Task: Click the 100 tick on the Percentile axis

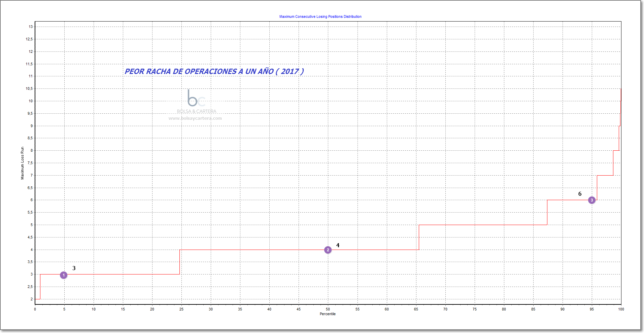Action: tap(621, 309)
